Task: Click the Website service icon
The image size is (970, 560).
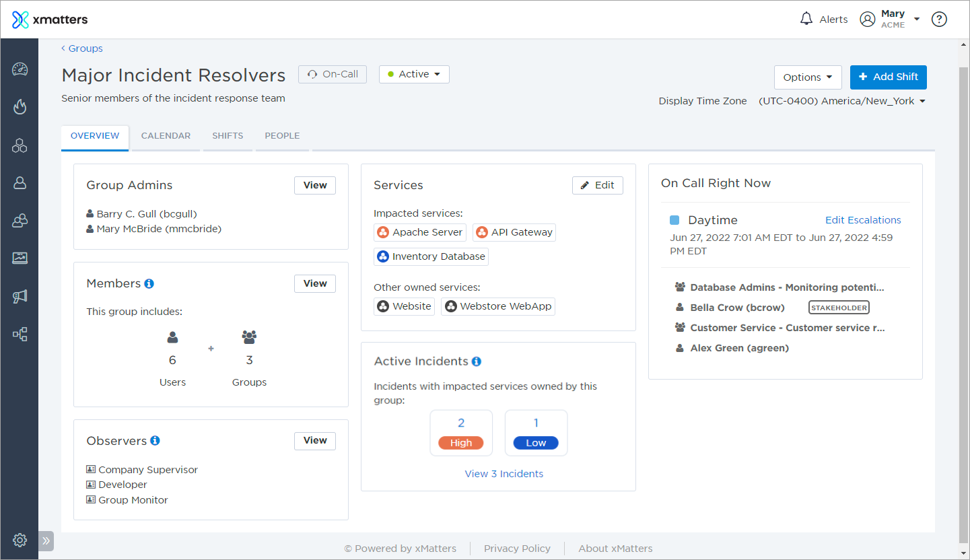Action: tap(383, 306)
